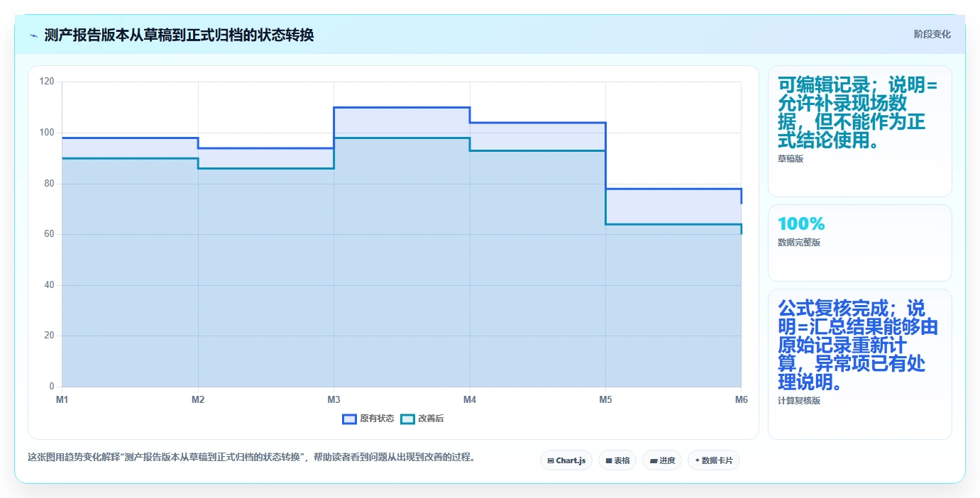Click the M1 x-axis label
Viewport: 980px width, 498px height.
(x=62, y=400)
